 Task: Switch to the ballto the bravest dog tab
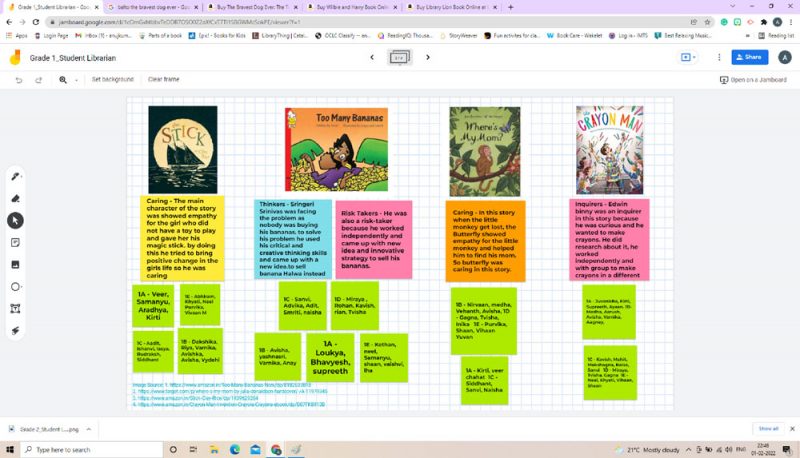(x=153, y=7)
